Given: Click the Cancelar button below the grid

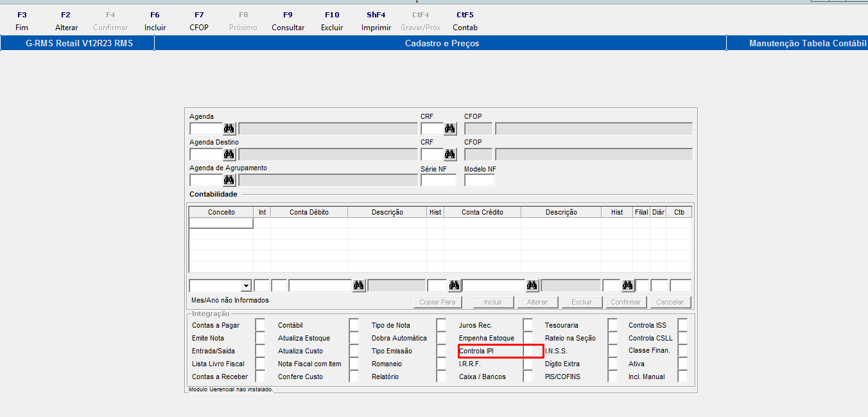Looking at the screenshot, I should [670, 302].
